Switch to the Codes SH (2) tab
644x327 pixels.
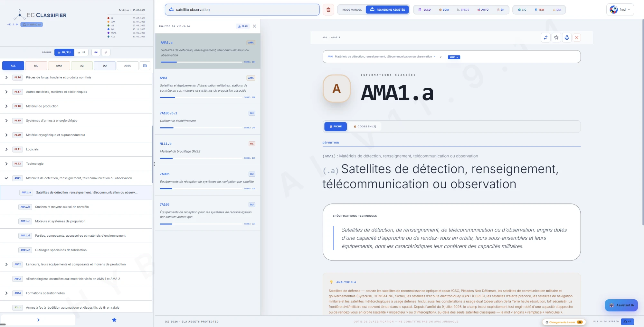coord(365,126)
